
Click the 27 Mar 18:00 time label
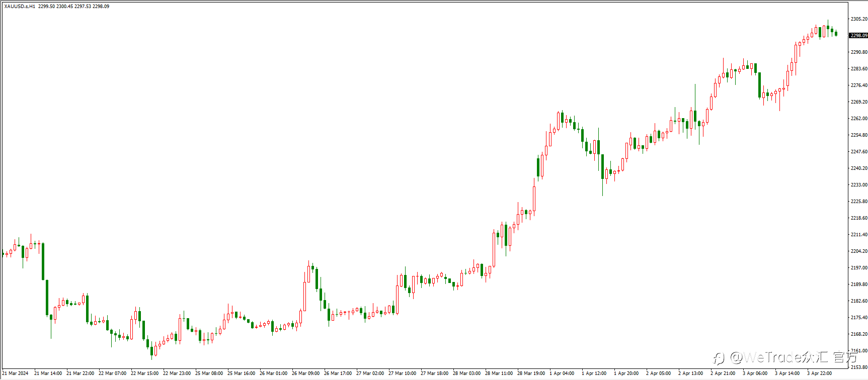click(434, 373)
